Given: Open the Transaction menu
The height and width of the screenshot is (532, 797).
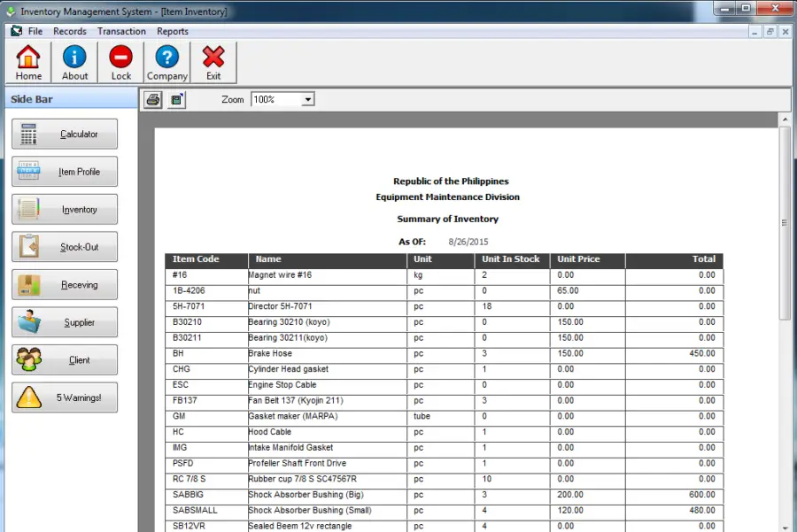Looking at the screenshot, I should tap(121, 31).
